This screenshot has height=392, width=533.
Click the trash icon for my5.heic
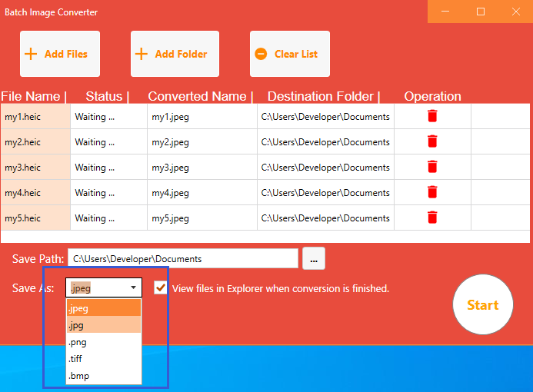click(432, 218)
